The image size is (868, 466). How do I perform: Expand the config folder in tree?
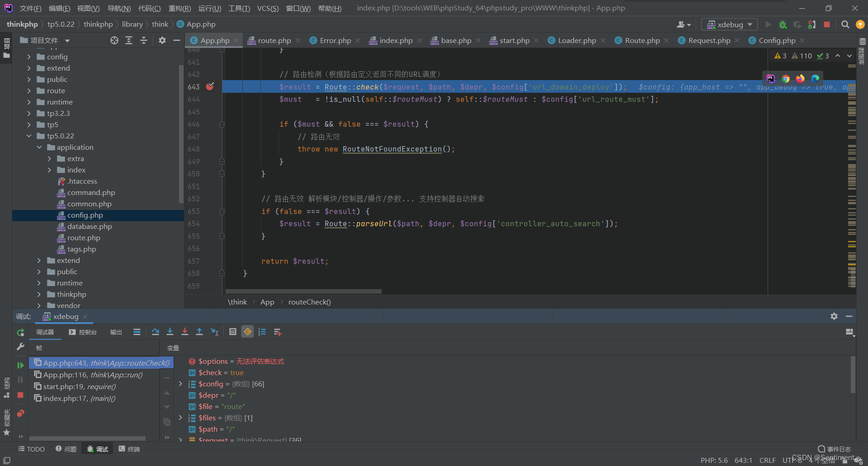(x=29, y=57)
